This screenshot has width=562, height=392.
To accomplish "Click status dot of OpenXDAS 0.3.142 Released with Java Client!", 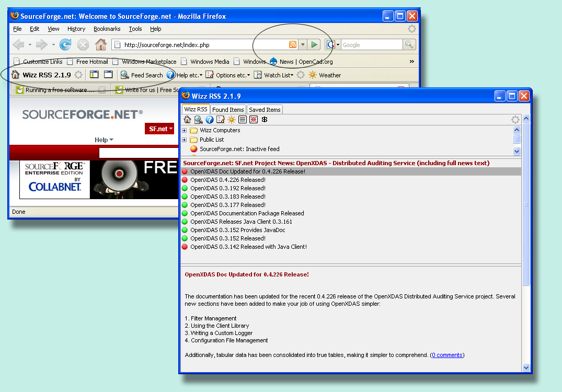I will click(185, 247).
